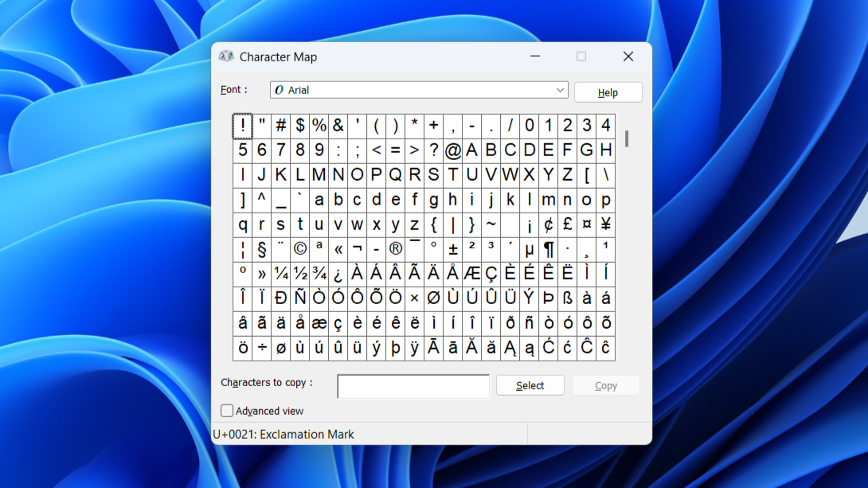Click the micro sign µ character
This screenshot has height=488, width=868.
[530, 249]
